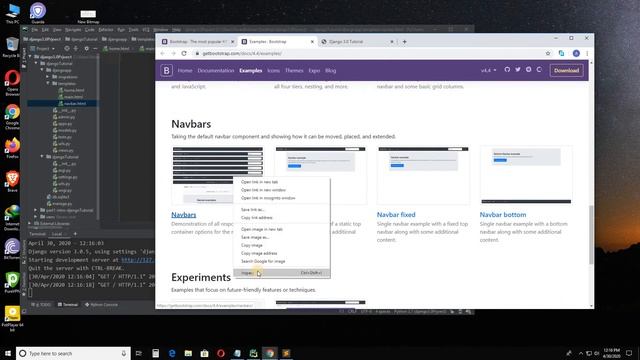Click the locate target icon in PyCharm Project panel
The image size is (640, 360).
coord(67,48)
